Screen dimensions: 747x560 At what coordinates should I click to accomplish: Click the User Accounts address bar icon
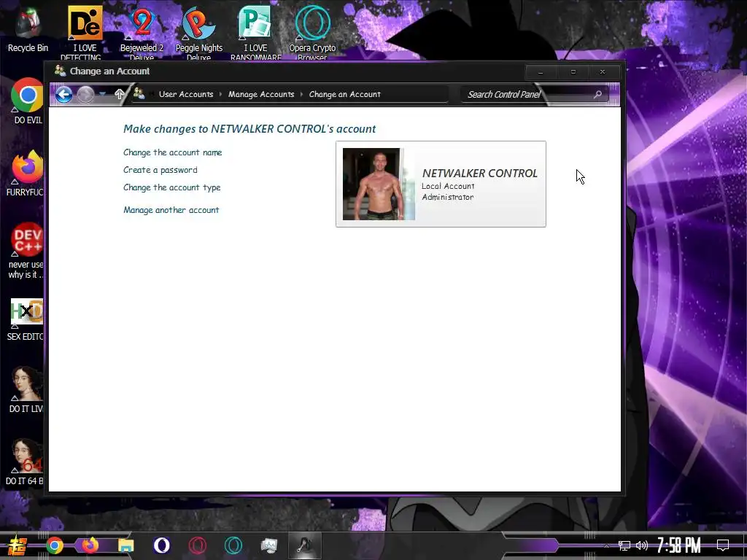(x=139, y=94)
